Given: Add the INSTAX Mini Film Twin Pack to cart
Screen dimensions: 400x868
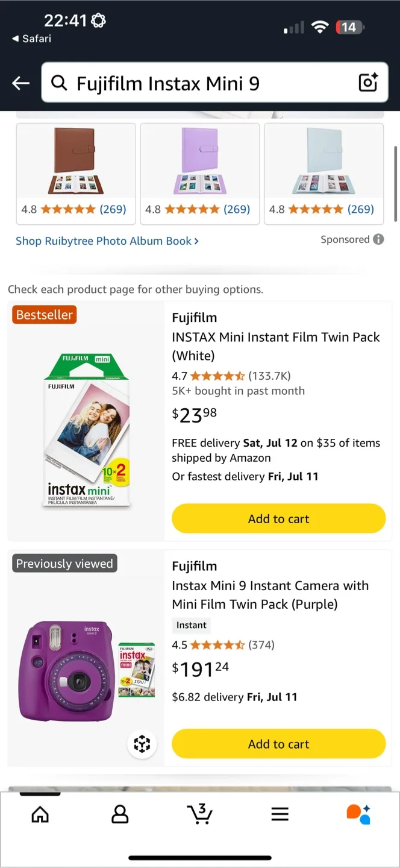Looking at the screenshot, I should [278, 518].
